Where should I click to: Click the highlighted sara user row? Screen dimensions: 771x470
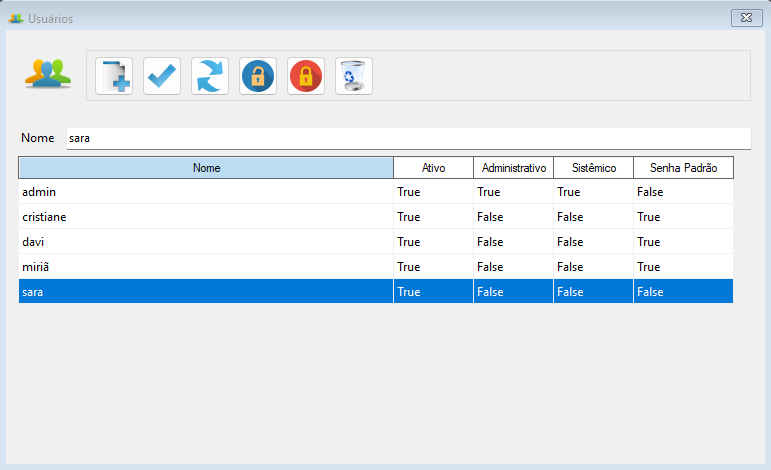205,292
